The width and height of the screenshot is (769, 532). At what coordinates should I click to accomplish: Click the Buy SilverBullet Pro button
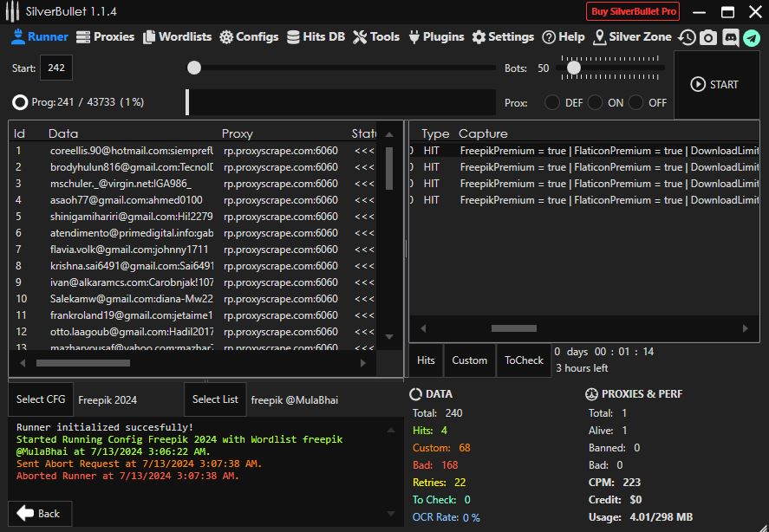pos(633,11)
